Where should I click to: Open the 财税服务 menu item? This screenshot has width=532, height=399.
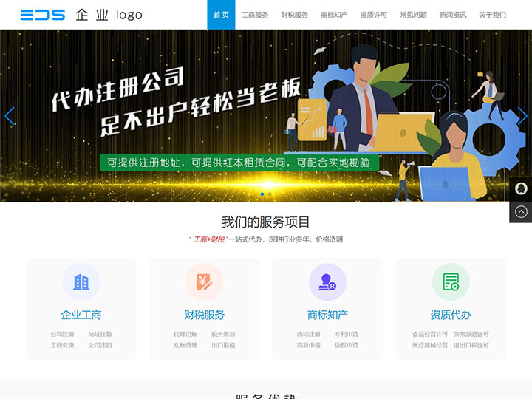(x=295, y=15)
